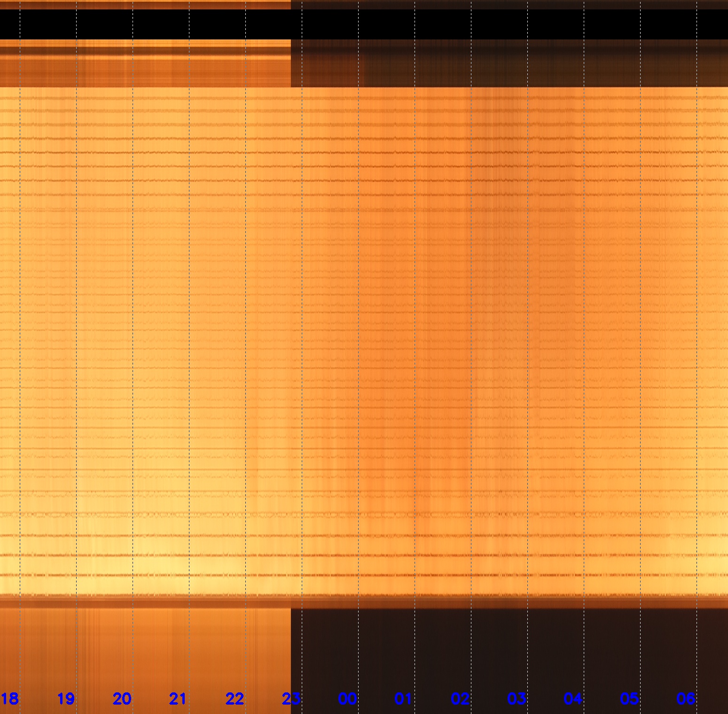The width and height of the screenshot is (728, 714).
Task: Click the 02 hour label
Action: click(x=460, y=699)
